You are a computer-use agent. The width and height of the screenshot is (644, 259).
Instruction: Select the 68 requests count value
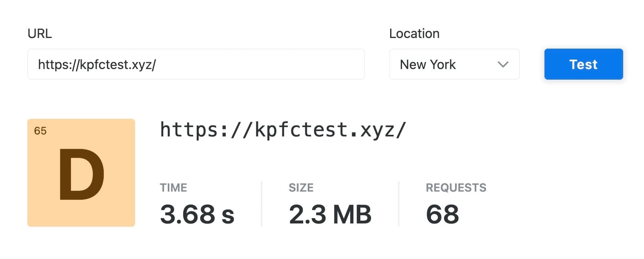442,214
